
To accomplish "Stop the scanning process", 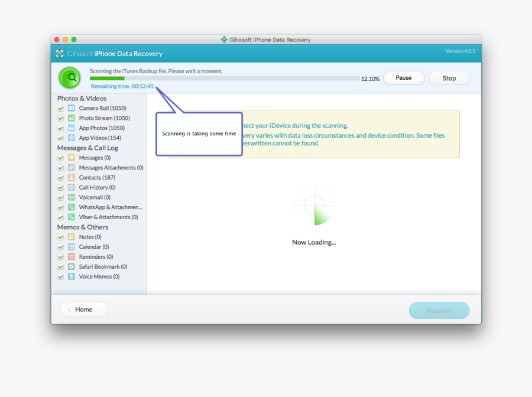I will (x=449, y=77).
